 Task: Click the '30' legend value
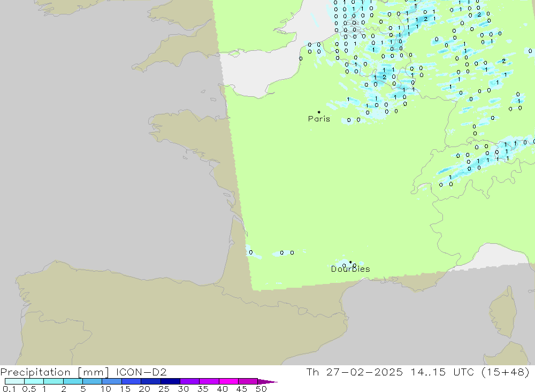tap(184, 389)
